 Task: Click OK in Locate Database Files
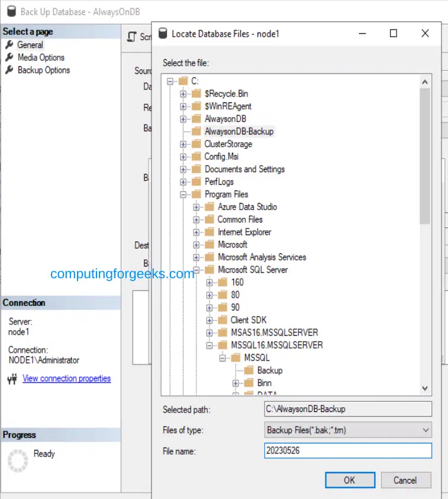[350, 480]
